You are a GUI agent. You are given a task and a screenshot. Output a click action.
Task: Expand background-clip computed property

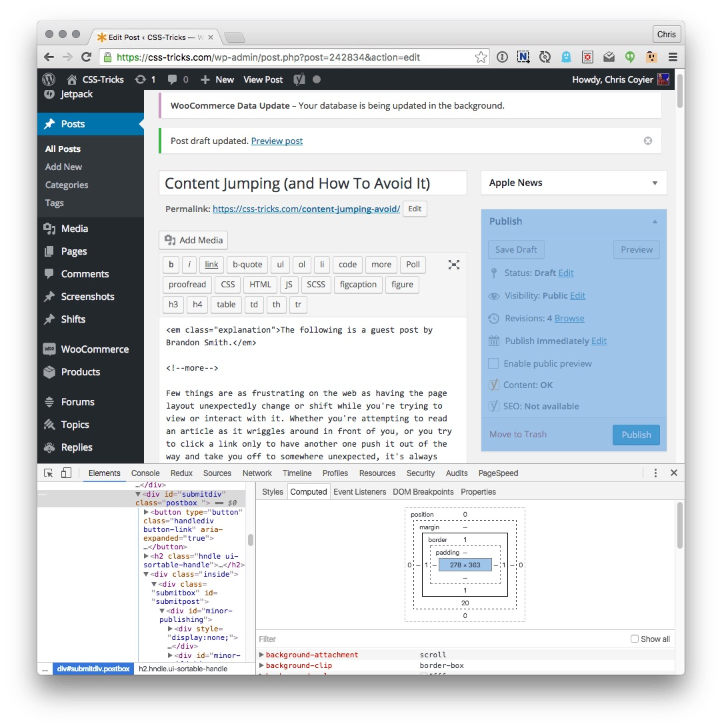[x=261, y=665]
